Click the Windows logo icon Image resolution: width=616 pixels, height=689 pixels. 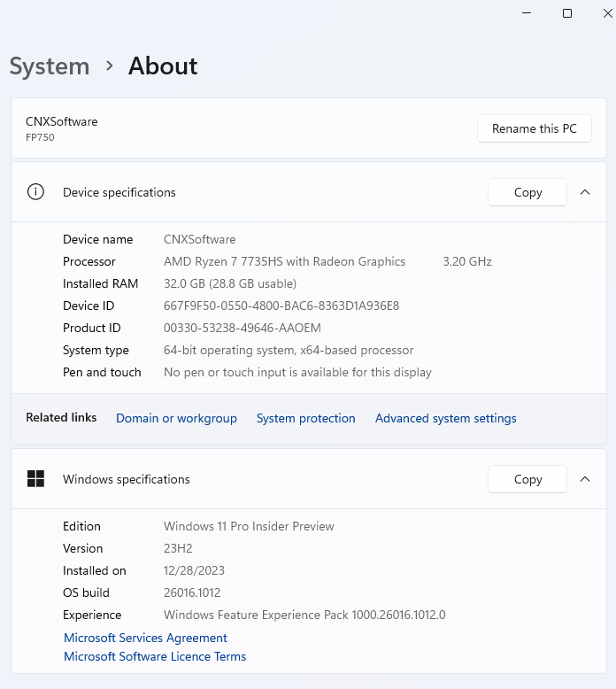pyautogui.click(x=35, y=478)
